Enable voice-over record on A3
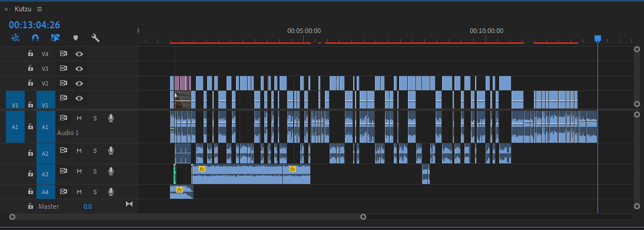The image size is (644, 230). coord(111,171)
